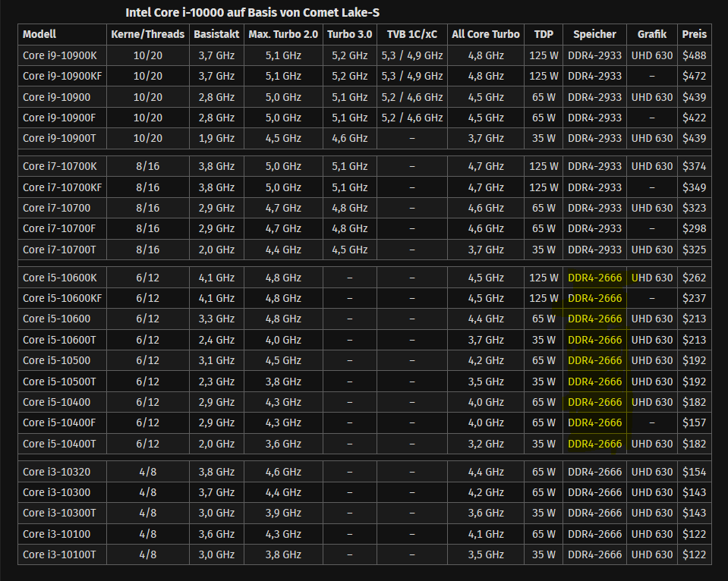Select '10/20' cores in the i9-10900 row
This screenshot has height=581, width=728.
(147, 97)
